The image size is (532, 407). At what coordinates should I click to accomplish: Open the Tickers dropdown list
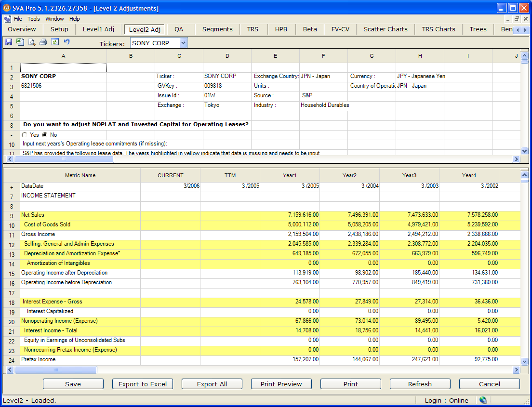click(183, 43)
